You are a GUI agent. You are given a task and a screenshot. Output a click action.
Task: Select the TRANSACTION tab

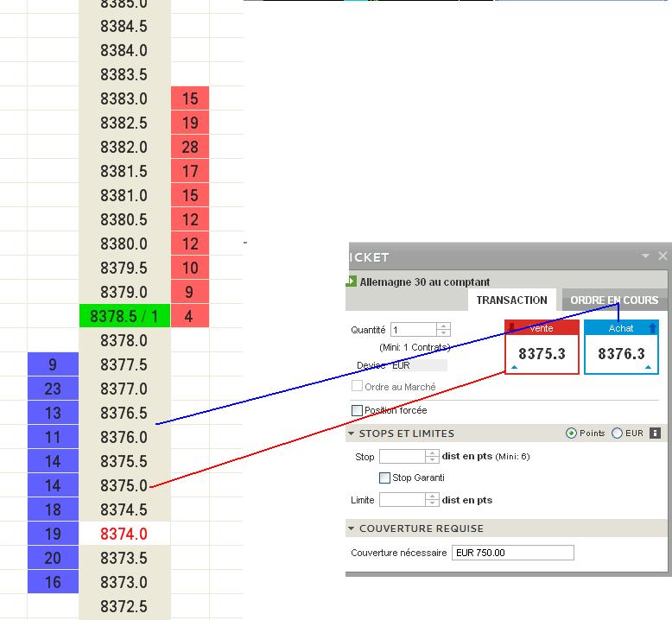[x=511, y=300]
